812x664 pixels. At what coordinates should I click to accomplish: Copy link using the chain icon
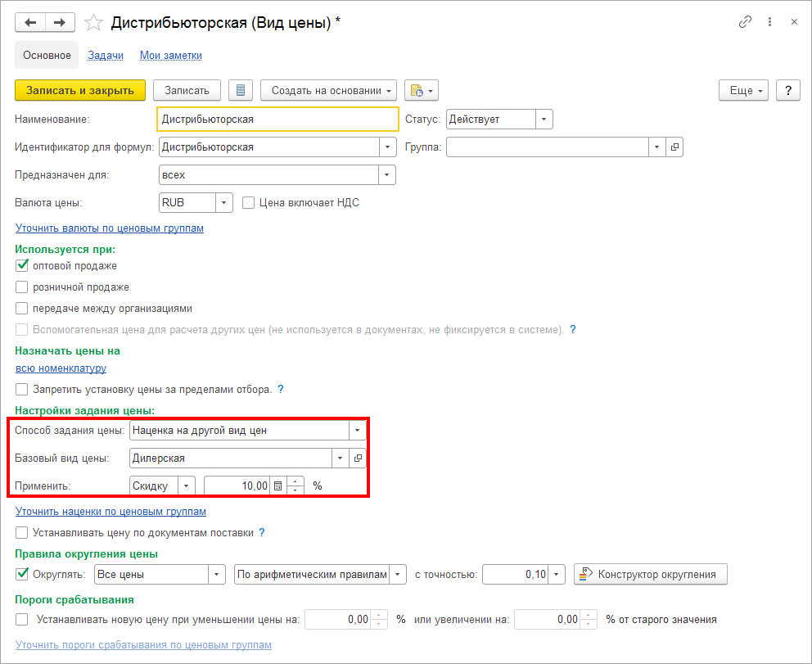745,23
